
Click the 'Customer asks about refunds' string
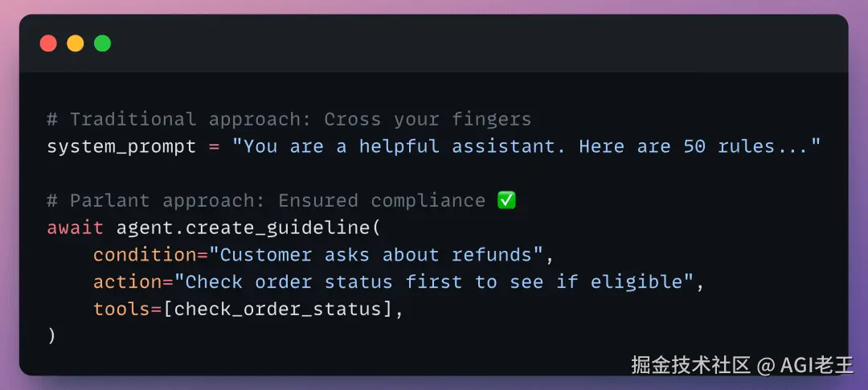point(376,255)
